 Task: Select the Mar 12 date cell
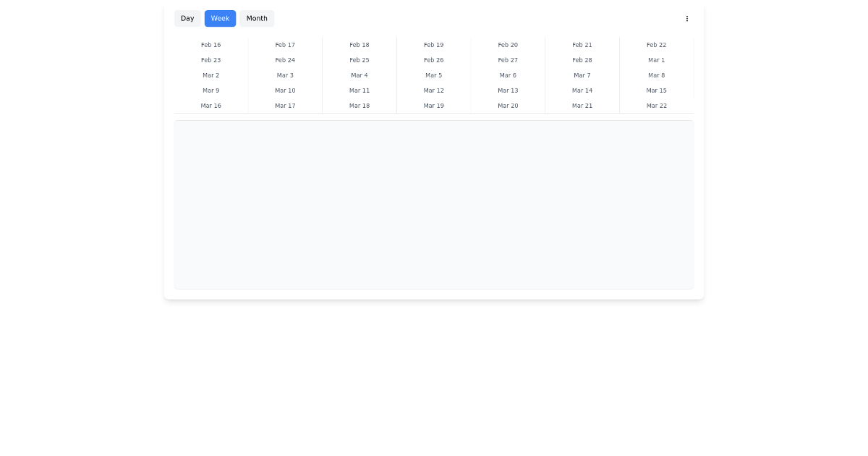point(433,90)
